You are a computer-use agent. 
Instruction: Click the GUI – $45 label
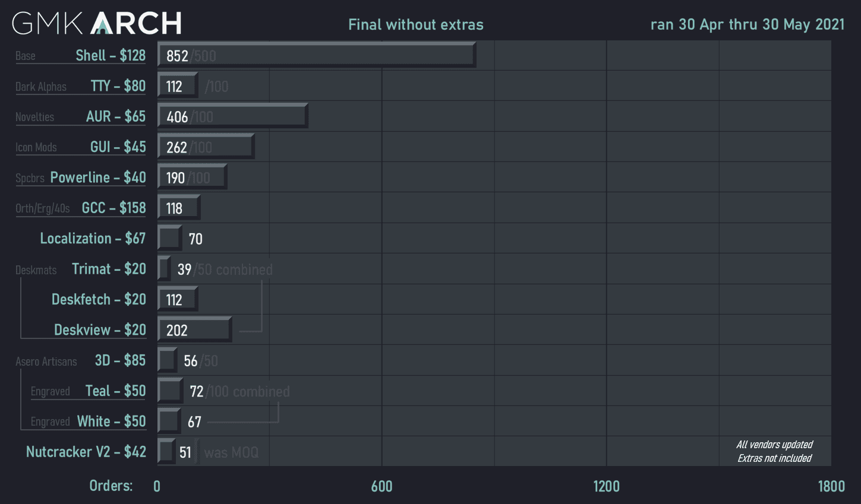tap(118, 147)
